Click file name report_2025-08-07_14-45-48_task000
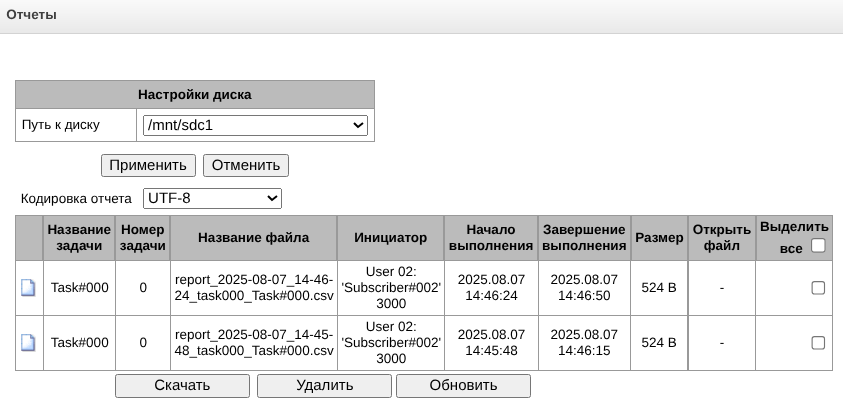This screenshot has height=405, width=843. tap(253, 343)
